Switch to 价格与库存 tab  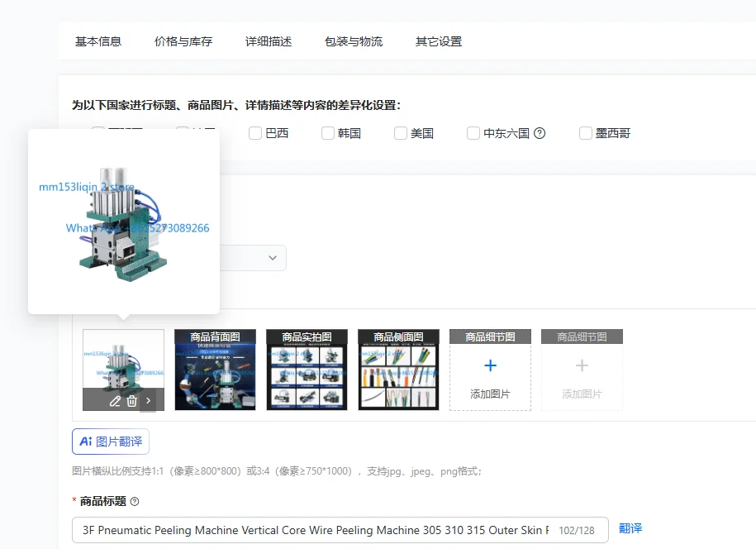click(183, 41)
